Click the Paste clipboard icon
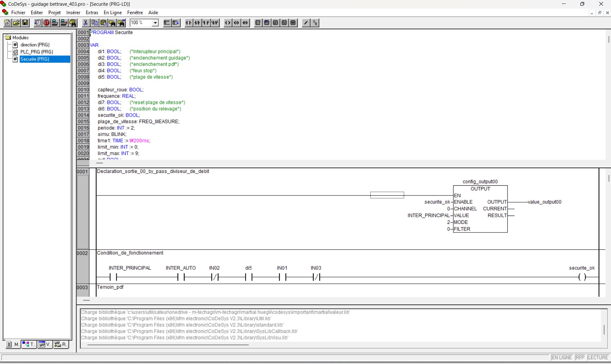 click(x=103, y=23)
